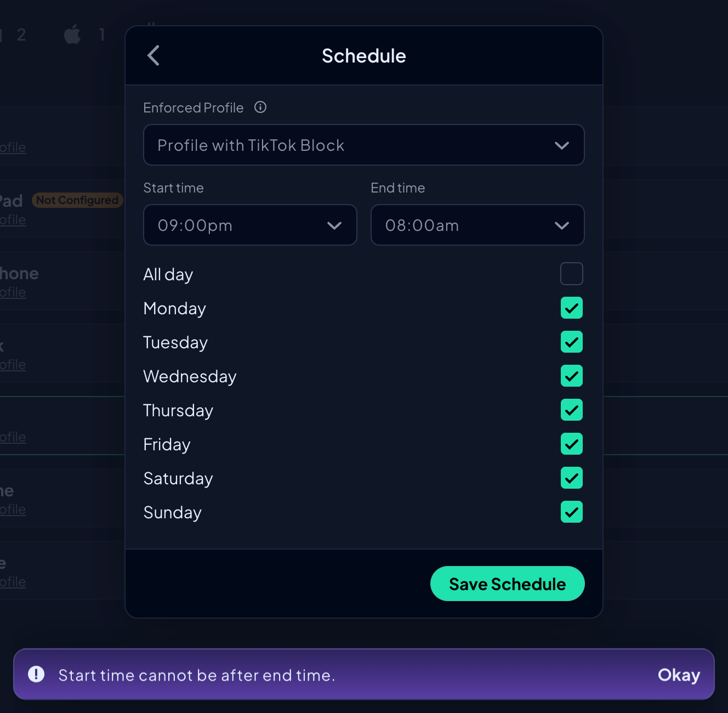Expand the Start time 09:00pm dropdown

click(x=250, y=225)
